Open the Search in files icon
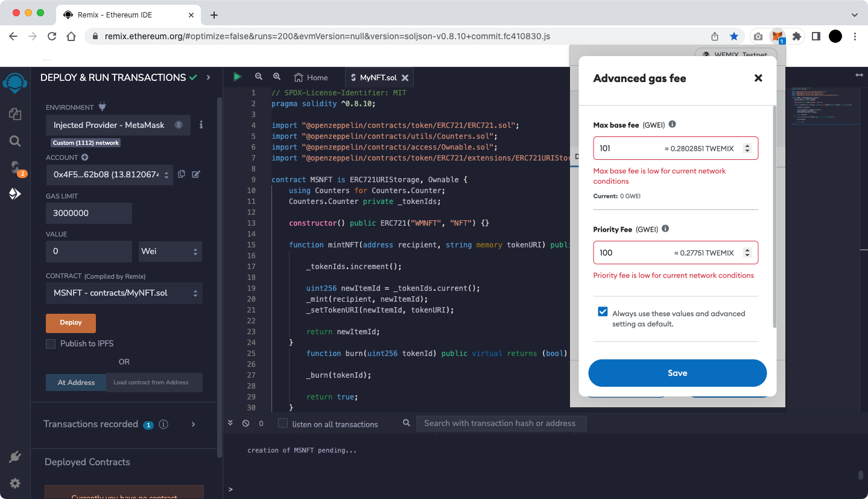The height and width of the screenshot is (499, 868). pyautogui.click(x=15, y=141)
